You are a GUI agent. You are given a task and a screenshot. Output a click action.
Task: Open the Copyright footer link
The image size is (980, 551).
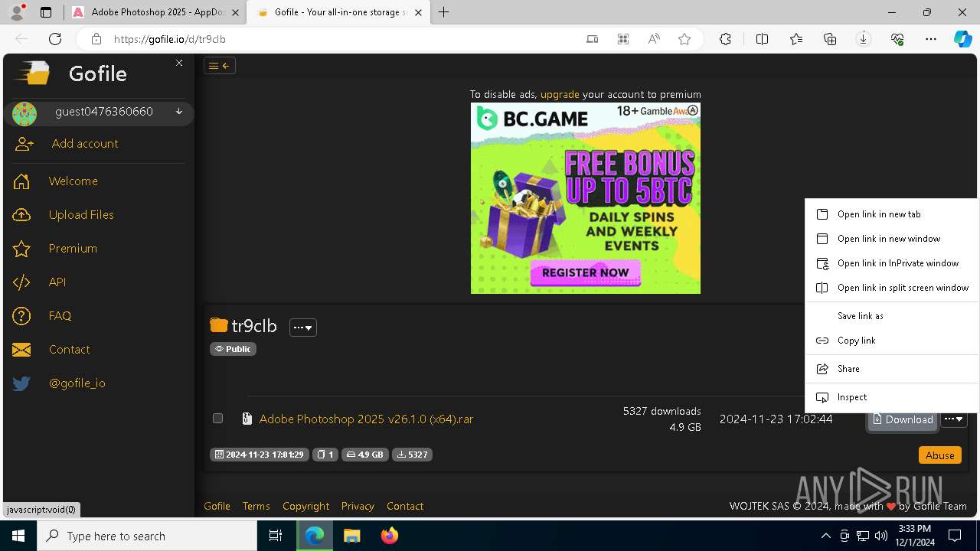pos(305,506)
